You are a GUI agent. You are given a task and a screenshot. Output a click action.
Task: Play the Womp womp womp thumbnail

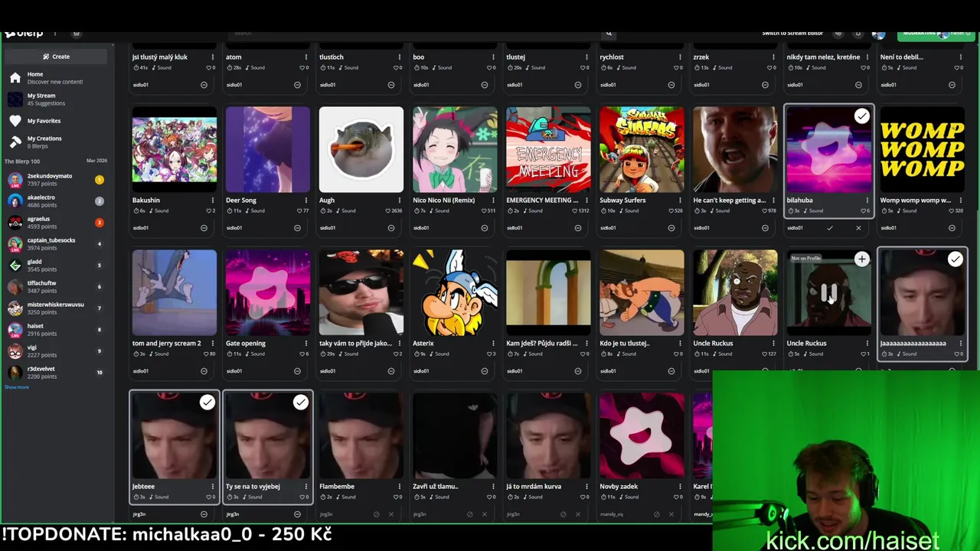coord(922,149)
